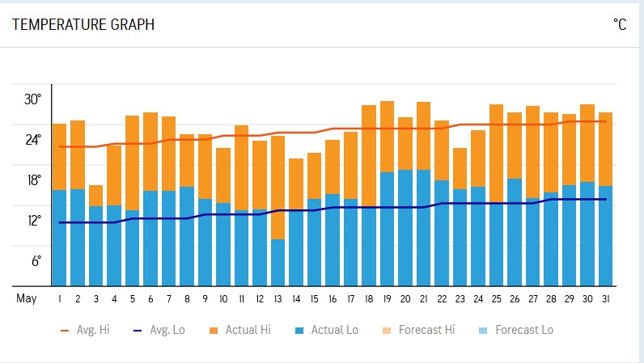Click the orange high bar for May 3
This screenshot has height=363, width=644.
pyautogui.click(x=95, y=195)
